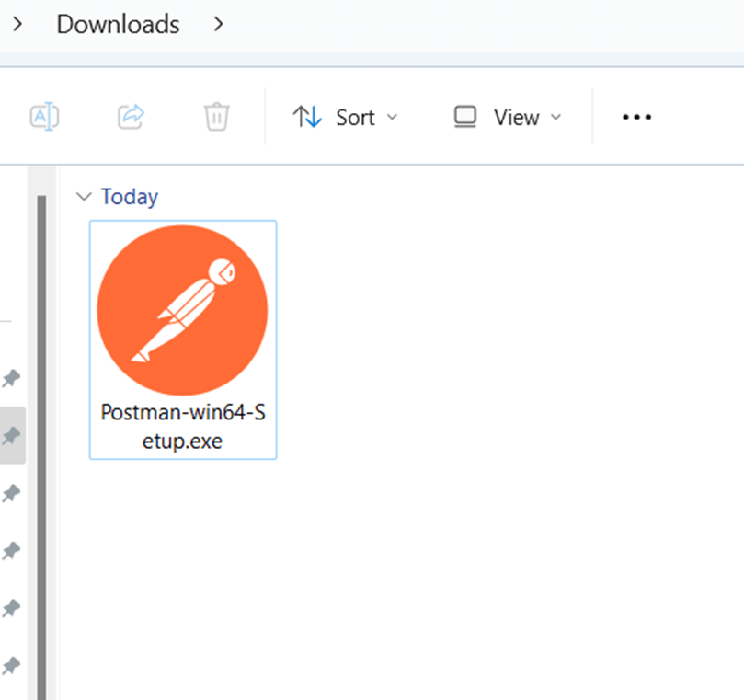This screenshot has width=744, height=700.
Task: Click the Rename icon in toolbar
Action: [44, 116]
